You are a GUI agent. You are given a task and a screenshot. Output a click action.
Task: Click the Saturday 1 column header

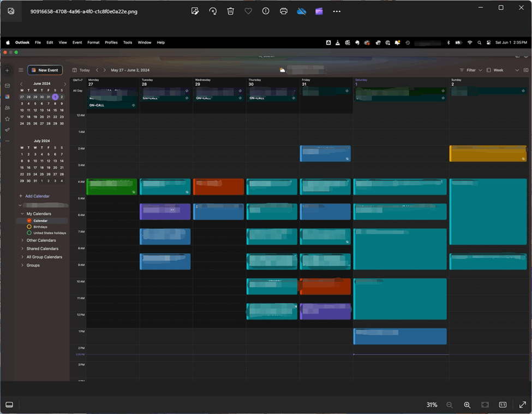tap(401, 82)
